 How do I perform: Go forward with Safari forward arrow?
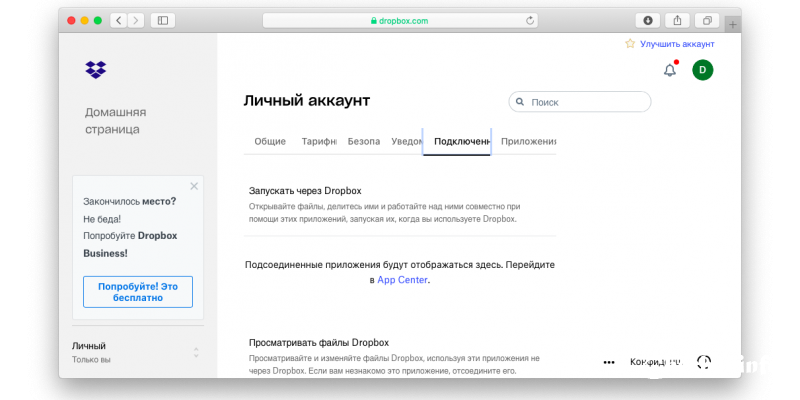pos(136,20)
